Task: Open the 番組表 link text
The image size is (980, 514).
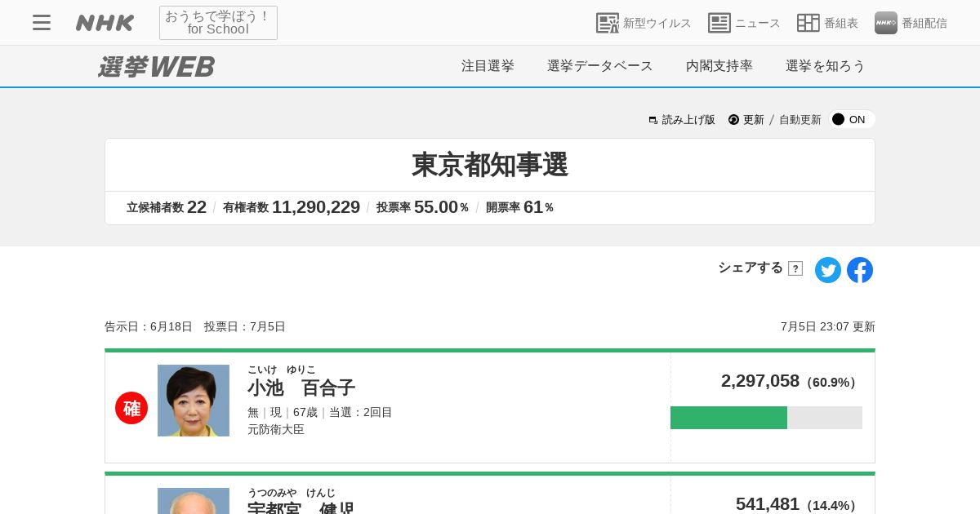Action: pos(841,23)
